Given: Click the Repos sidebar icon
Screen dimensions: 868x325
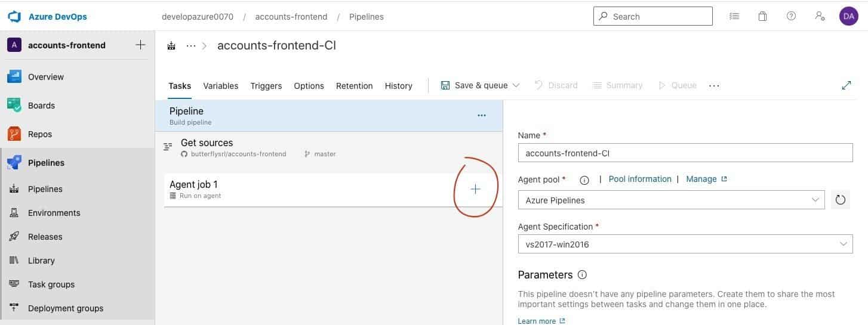Looking at the screenshot, I should click(14, 134).
